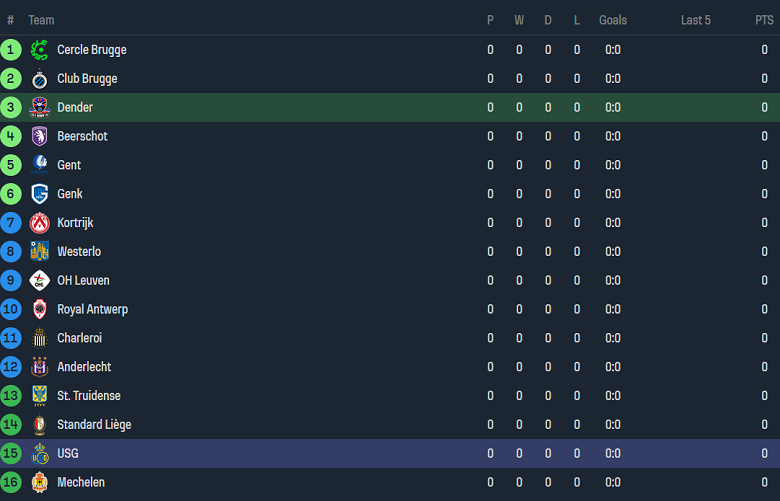Open the Anderlecht team link
The image size is (780, 501).
point(84,367)
